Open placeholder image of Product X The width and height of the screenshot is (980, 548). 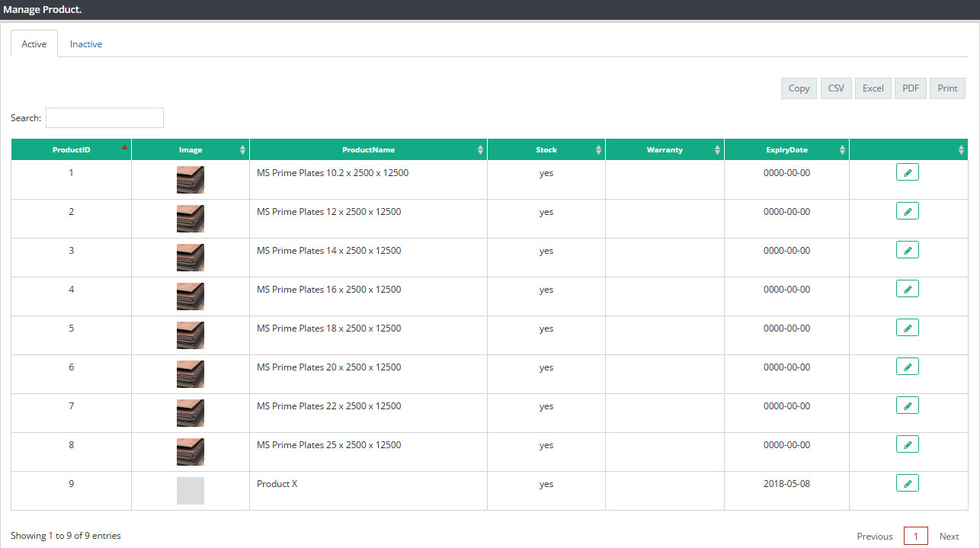(x=191, y=491)
